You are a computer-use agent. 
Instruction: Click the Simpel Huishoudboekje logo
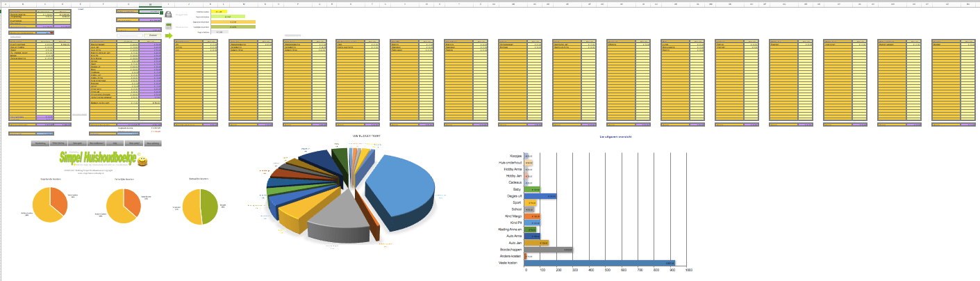click(99, 157)
